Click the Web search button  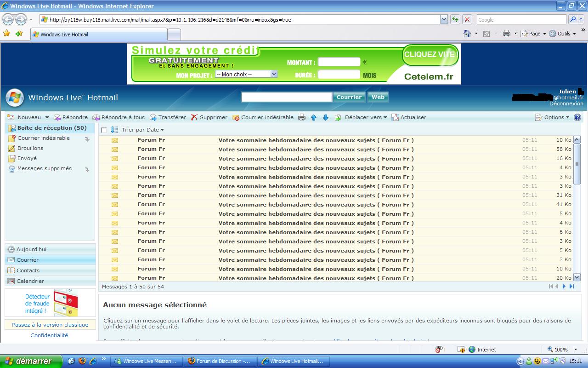pos(378,97)
